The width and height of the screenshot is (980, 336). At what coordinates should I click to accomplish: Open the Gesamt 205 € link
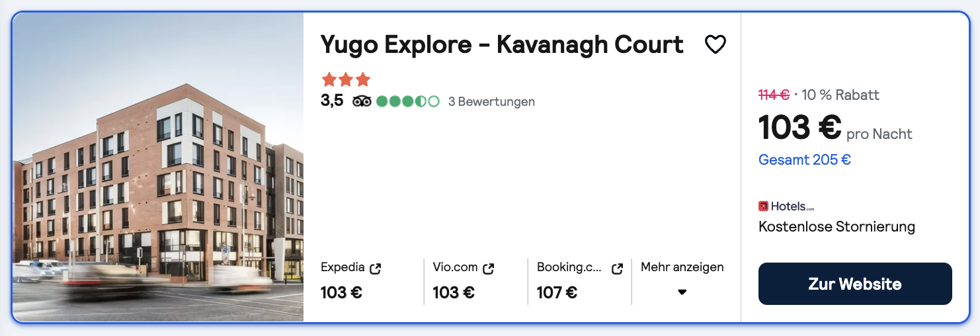click(805, 159)
